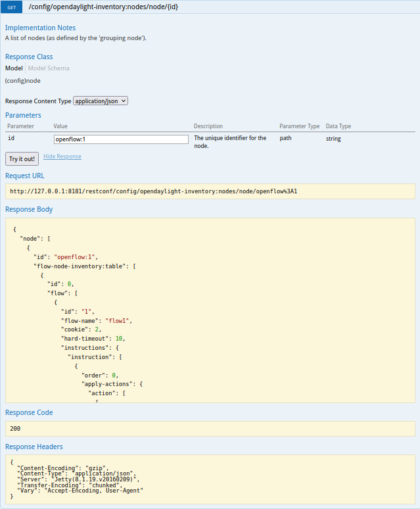Screen dimensions: 420x509
Task: Focus the id parameter value field
Action: [122, 139]
